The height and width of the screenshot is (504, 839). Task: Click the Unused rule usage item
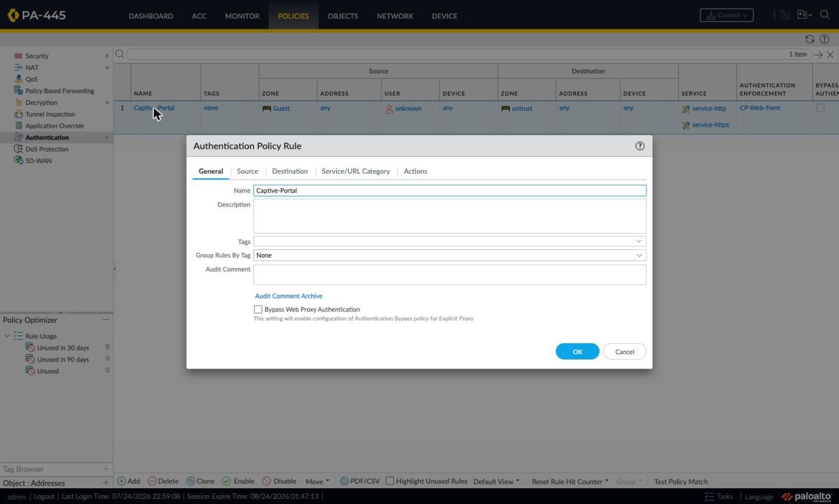[x=48, y=371]
